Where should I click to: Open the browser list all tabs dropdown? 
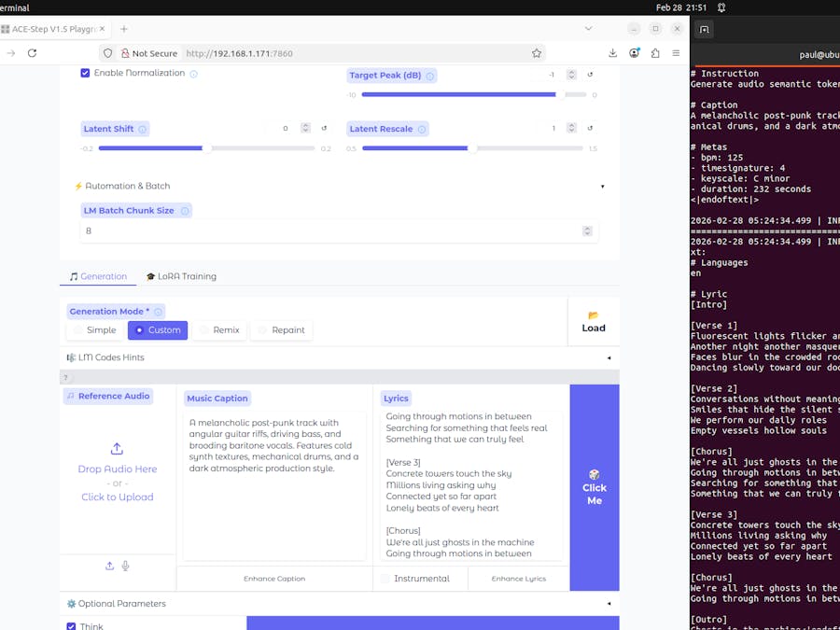click(588, 29)
